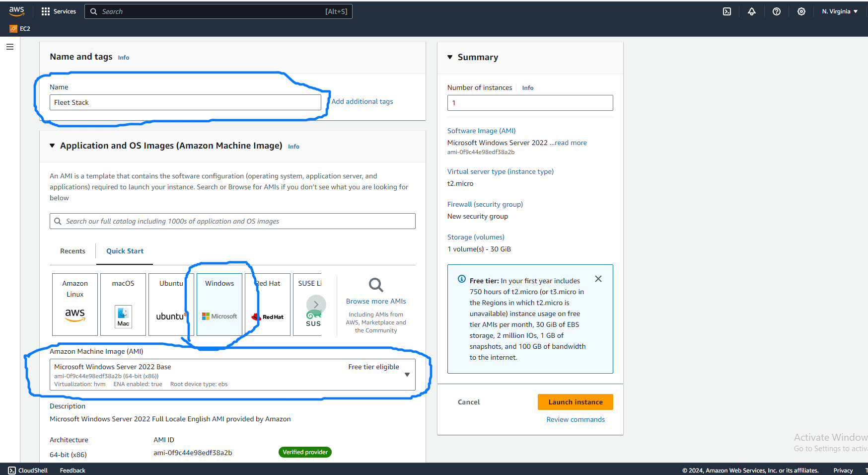Screen dimensions: 868x475
Task: Open the Amazon Machine Image dropdown
Action: click(x=232, y=375)
